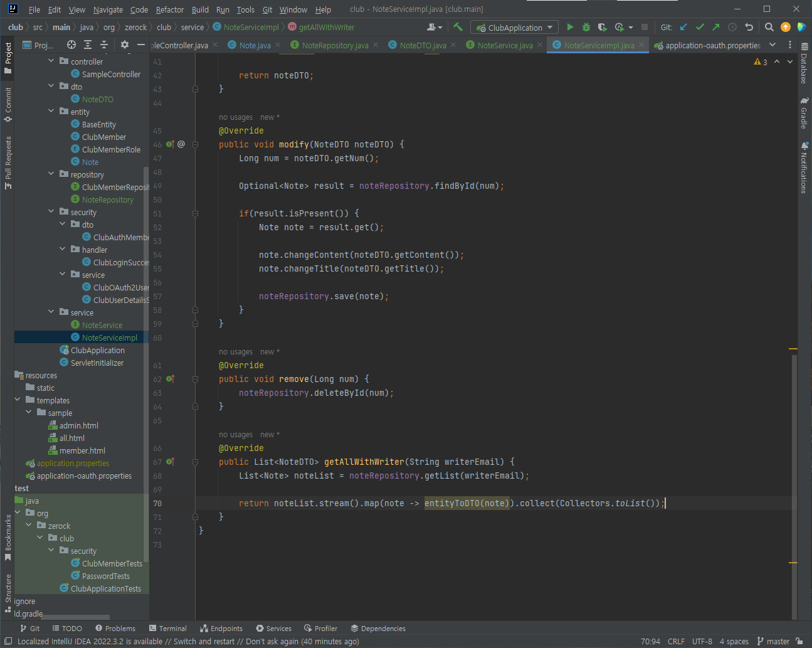Click the warnings indicator showing 3
The image size is (812, 648).
coord(761,62)
